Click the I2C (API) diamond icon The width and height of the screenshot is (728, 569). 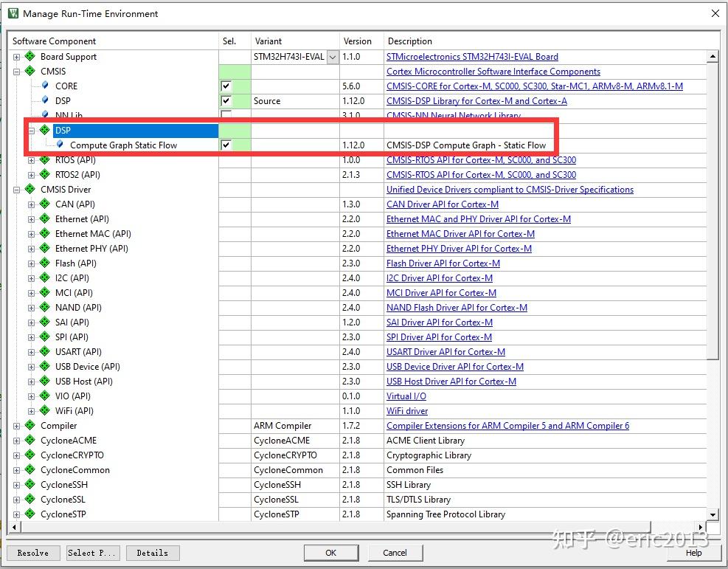(45, 277)
